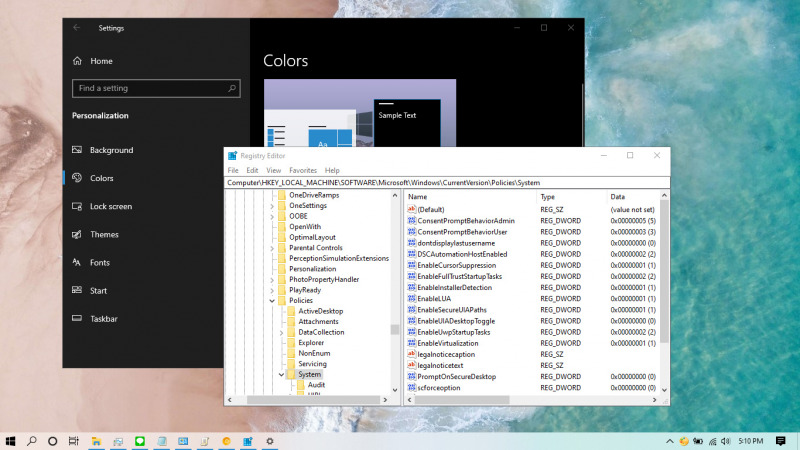
Task: Open Cortana circle on taskbar
Action: (53, 441)
